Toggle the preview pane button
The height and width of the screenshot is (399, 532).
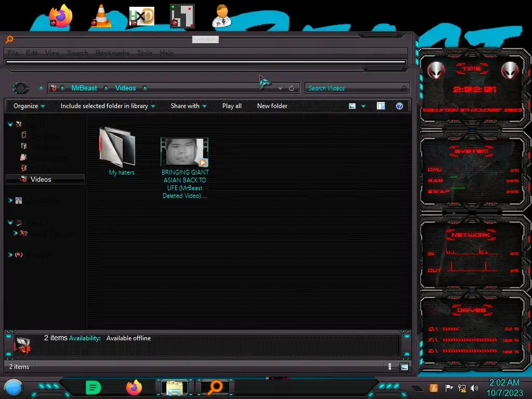pyautogui.click(x=381, y=106)
